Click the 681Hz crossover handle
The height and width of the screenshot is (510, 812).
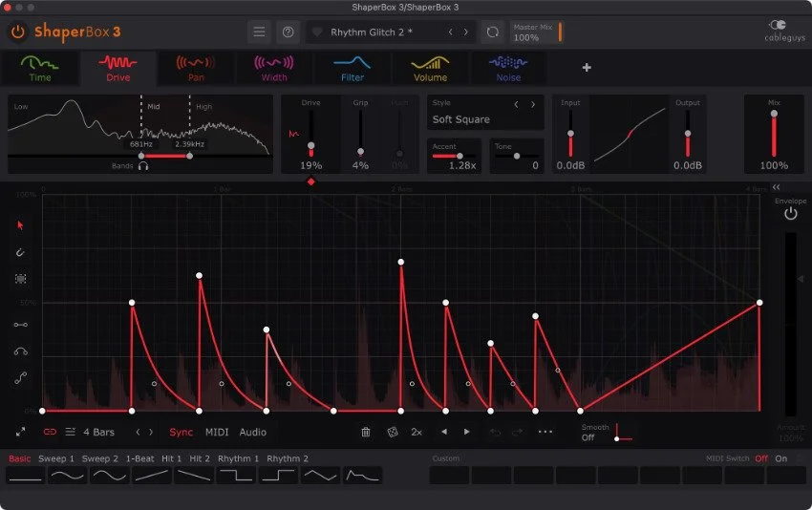[141, 156]
